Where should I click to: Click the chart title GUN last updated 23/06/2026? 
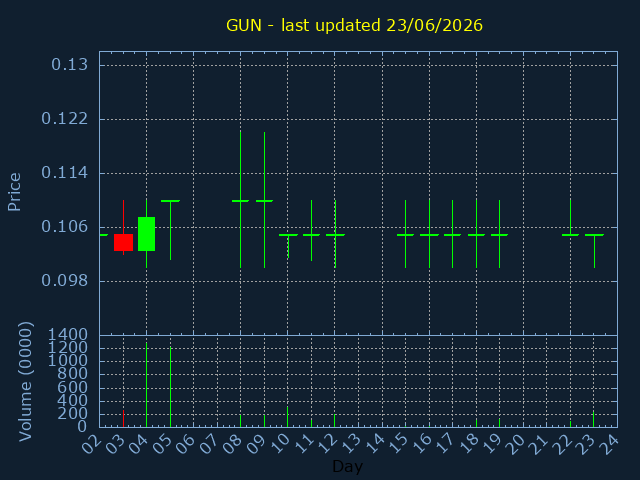[354, 25]
